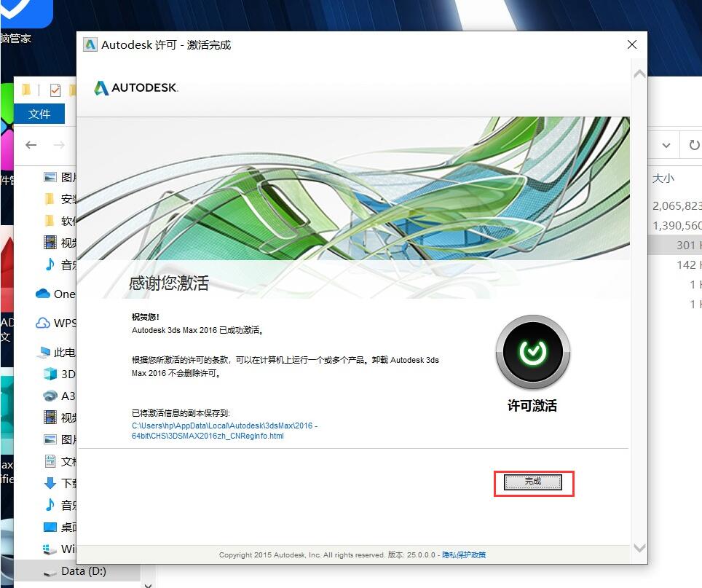This screenshot has height=588, width=702.
Task: Click the Autodesk logo in dialog header
Action: (x=136, y=88)
